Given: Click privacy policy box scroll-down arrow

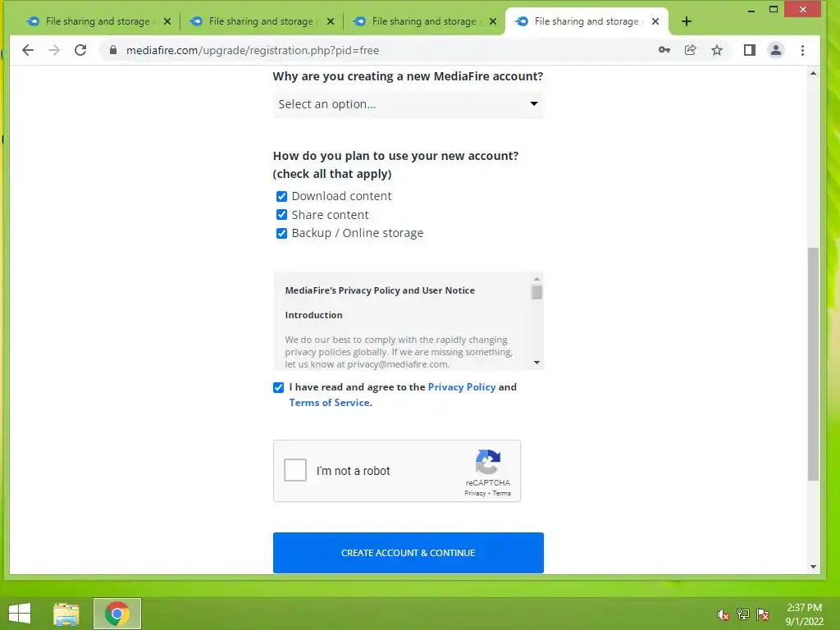Looking at the screenshot, I should point(536,363).
